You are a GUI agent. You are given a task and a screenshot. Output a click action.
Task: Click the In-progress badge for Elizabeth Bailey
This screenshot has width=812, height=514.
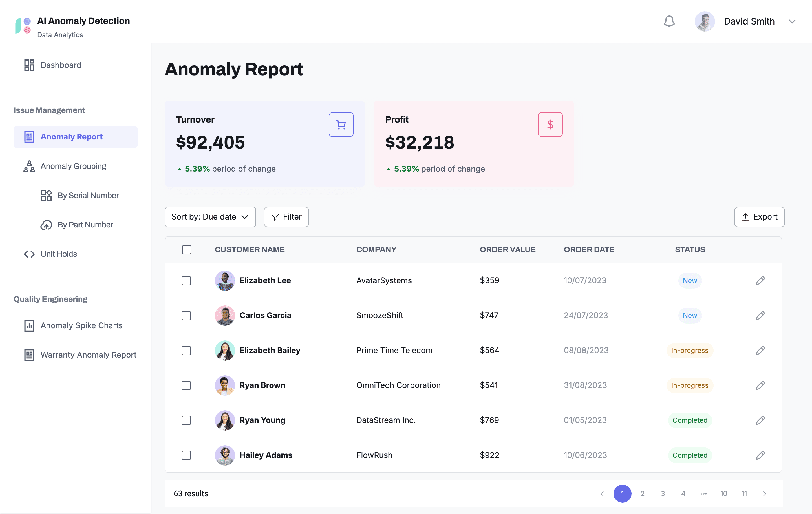coord(690,351)
